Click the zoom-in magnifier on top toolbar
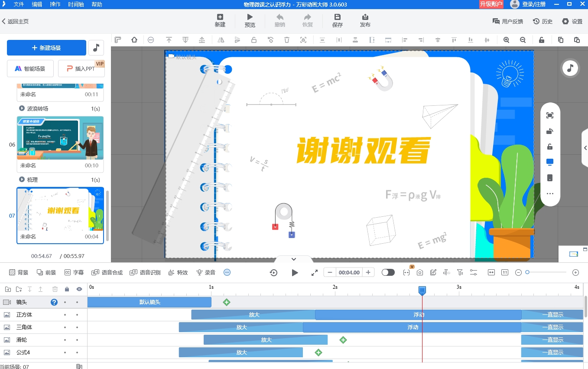The height and width of the screenshot is (369, 588). point(506,39)
